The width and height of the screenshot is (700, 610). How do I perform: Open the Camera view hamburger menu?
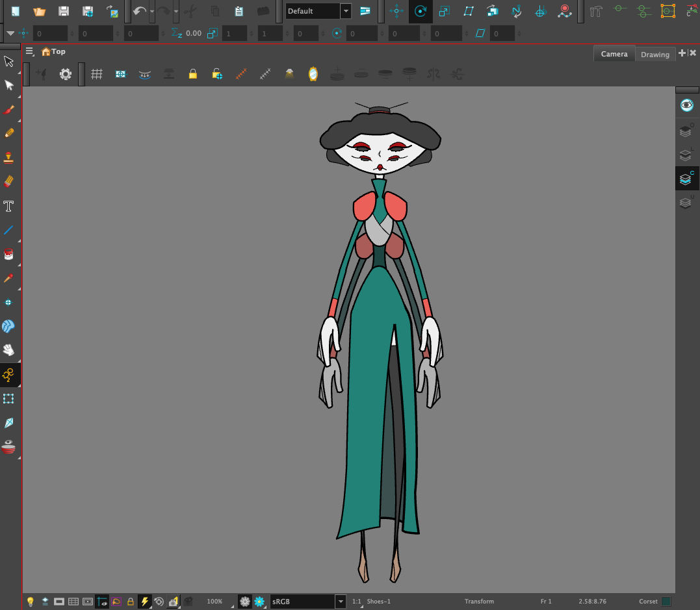pos(29,51)
